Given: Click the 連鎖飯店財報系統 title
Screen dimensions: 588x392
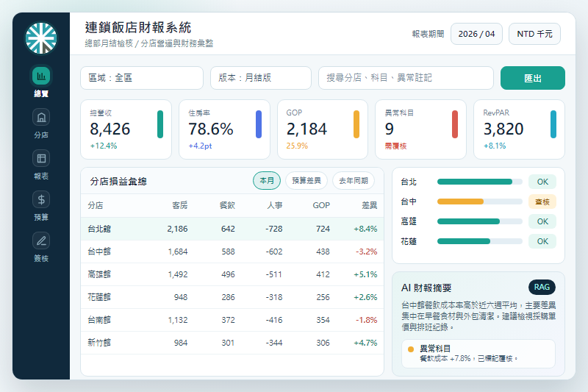Looking at the screenshot, I should pyautogui.click(x=138, y=27).
